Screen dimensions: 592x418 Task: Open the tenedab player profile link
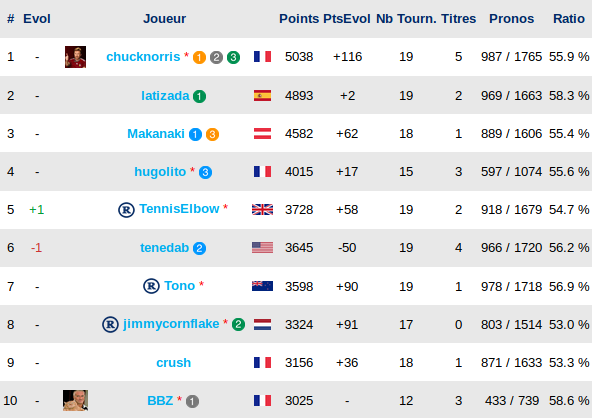coord(164,248)
